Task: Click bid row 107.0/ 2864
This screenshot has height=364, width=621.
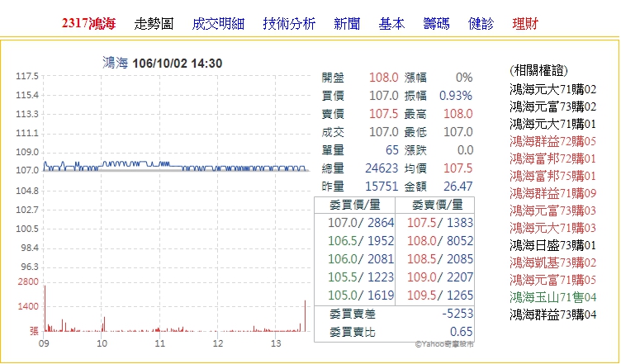Action: (361, 223)
